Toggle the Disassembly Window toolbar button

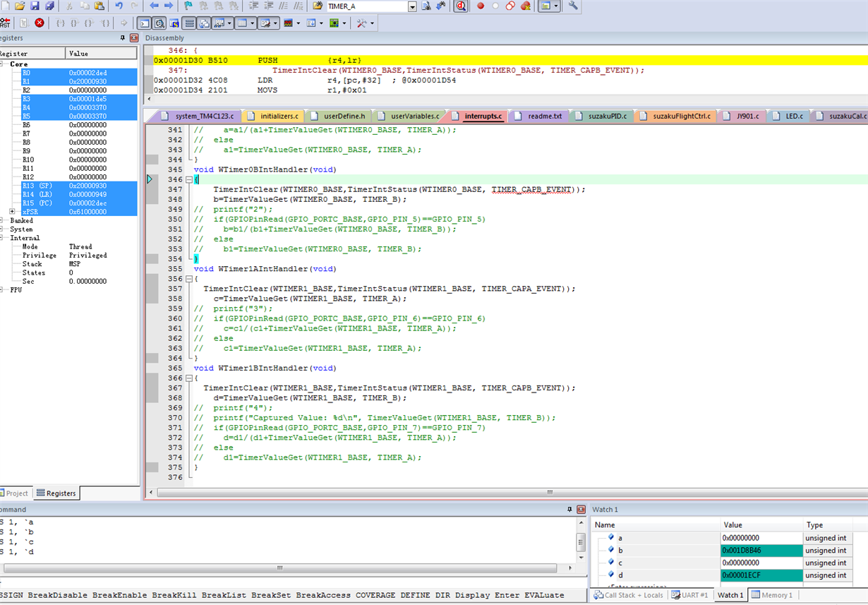click(159, 23)
